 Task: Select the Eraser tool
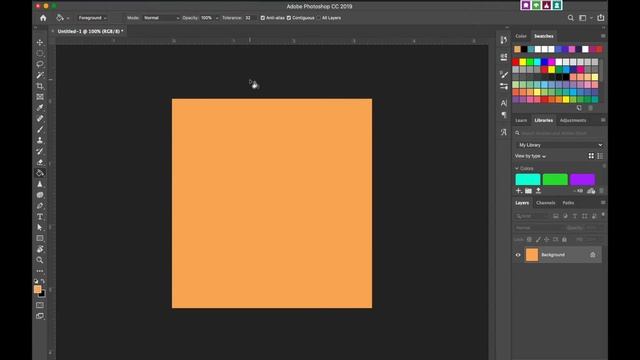click(x=40, y=162)
